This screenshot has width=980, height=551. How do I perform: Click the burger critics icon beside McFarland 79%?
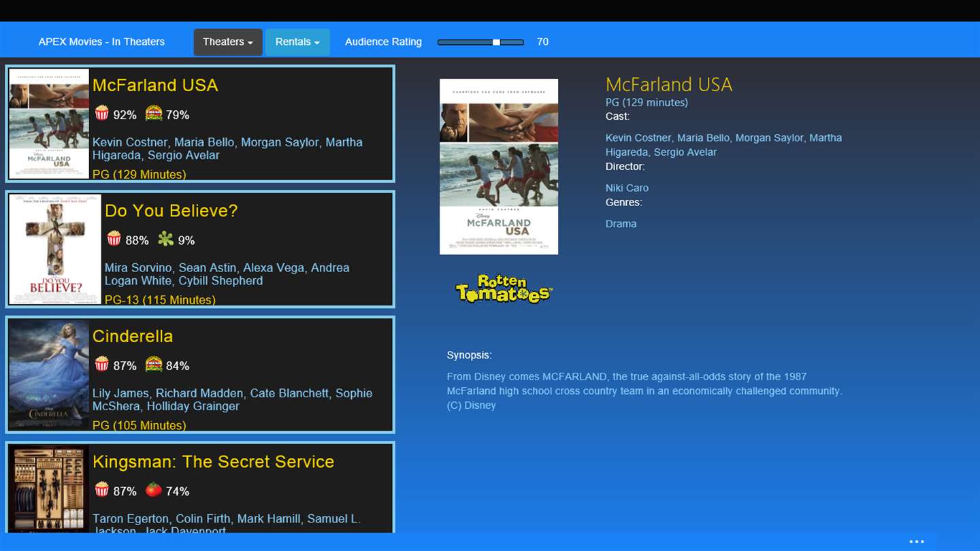(x=154, y=114)
